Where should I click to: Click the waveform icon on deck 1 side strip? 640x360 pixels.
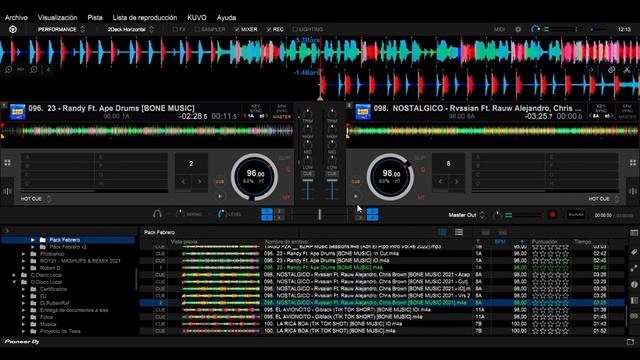7,191
